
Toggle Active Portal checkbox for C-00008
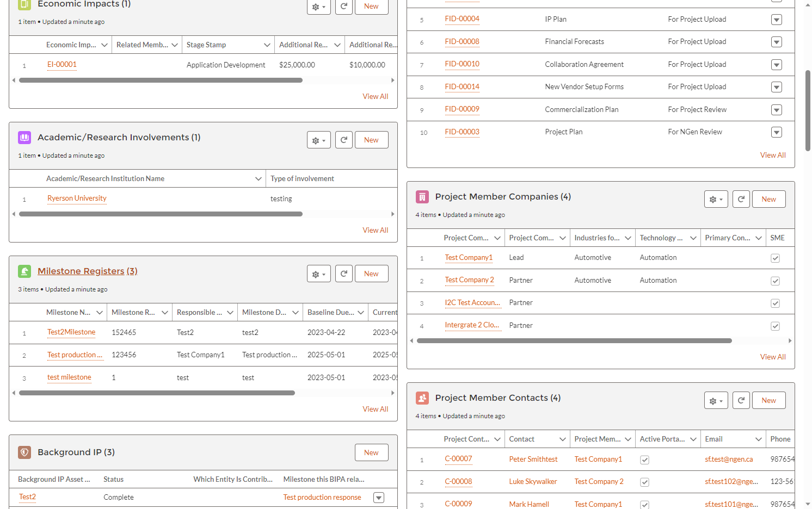644,482
